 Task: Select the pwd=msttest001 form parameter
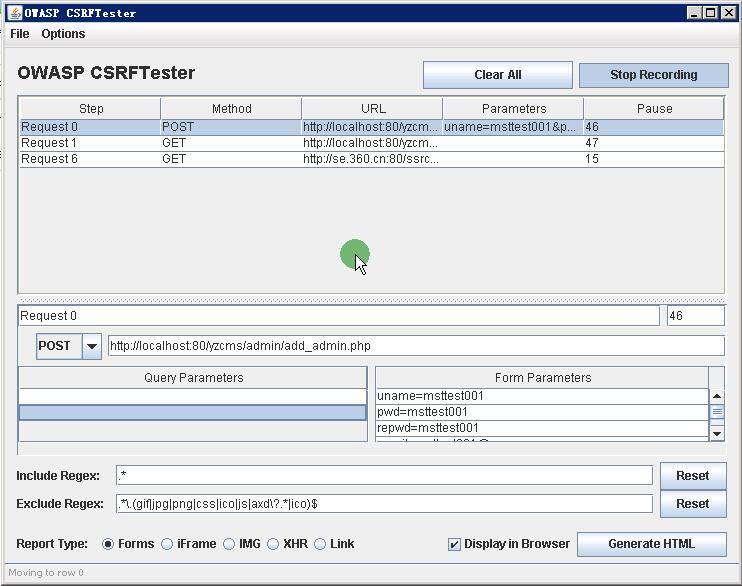click(542, 412)
